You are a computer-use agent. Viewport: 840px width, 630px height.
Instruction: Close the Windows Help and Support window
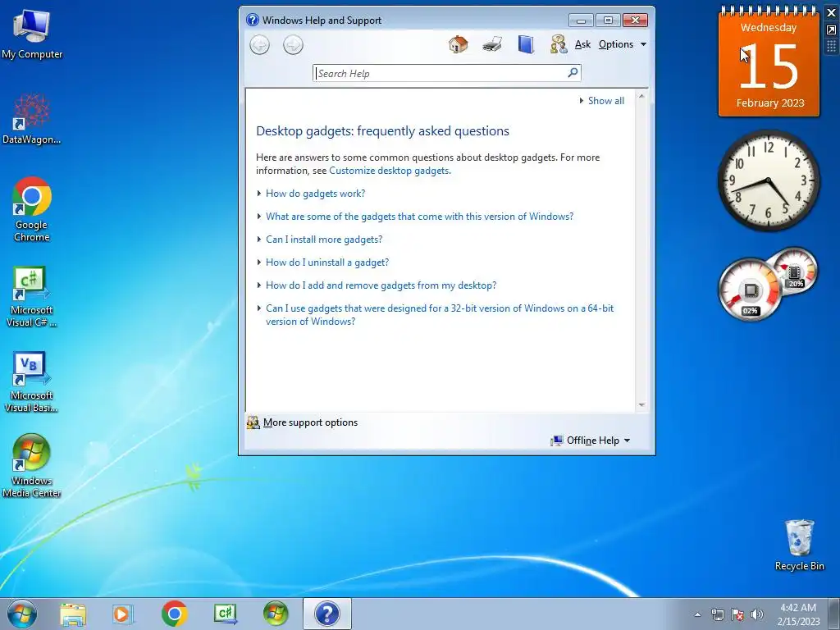click(636, 21)
